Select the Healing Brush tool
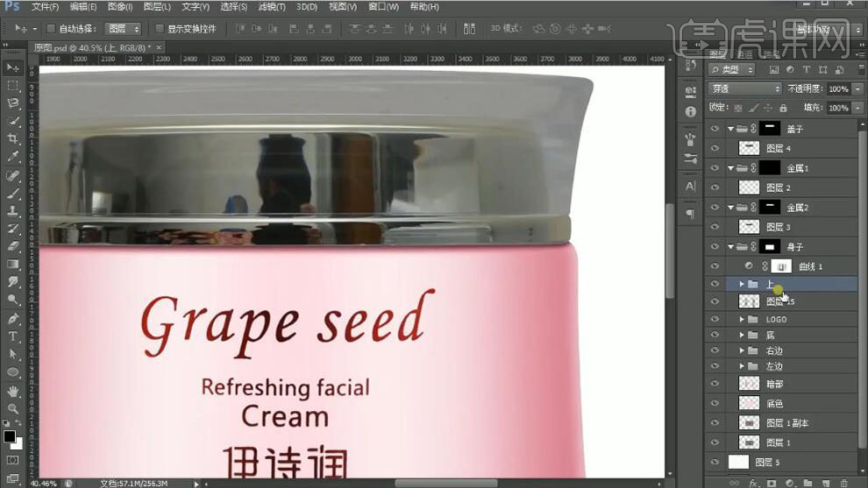 [13, 175]
